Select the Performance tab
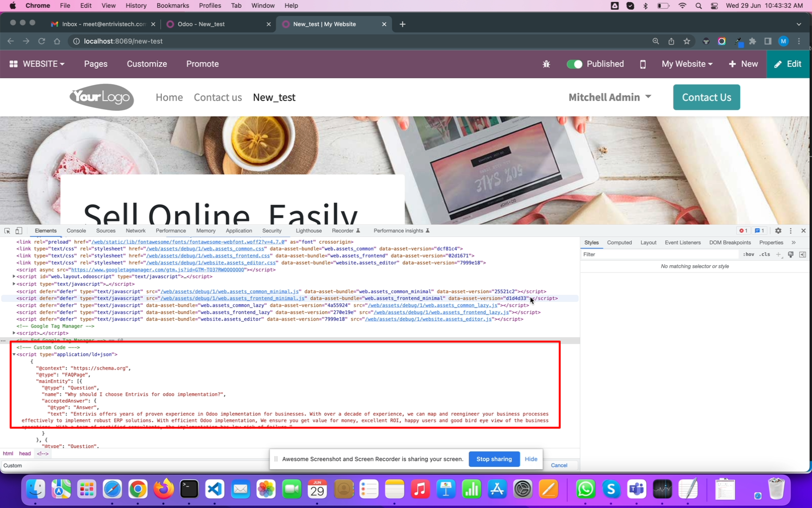 (x=171, y=231)
